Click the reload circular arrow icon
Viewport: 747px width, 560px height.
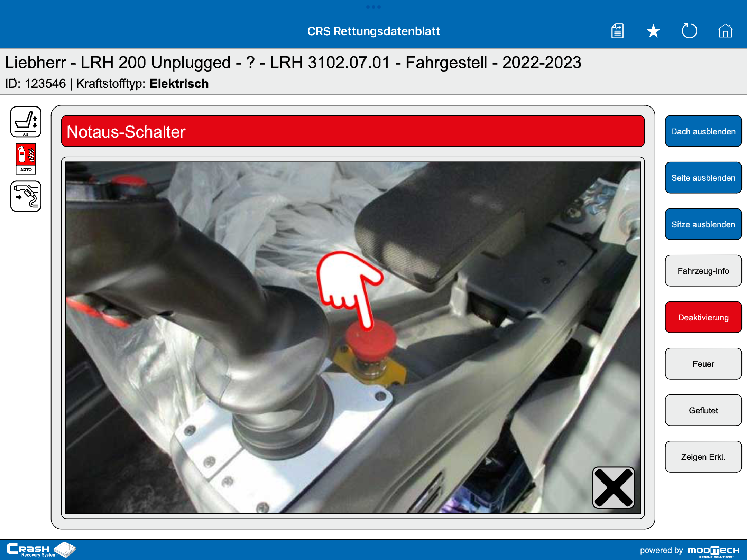click(689, 31)
